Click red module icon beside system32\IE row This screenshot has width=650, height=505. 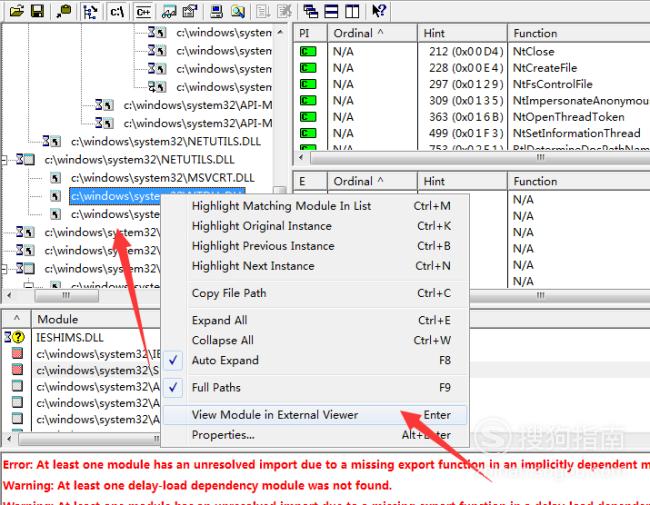tap(17, 353)
